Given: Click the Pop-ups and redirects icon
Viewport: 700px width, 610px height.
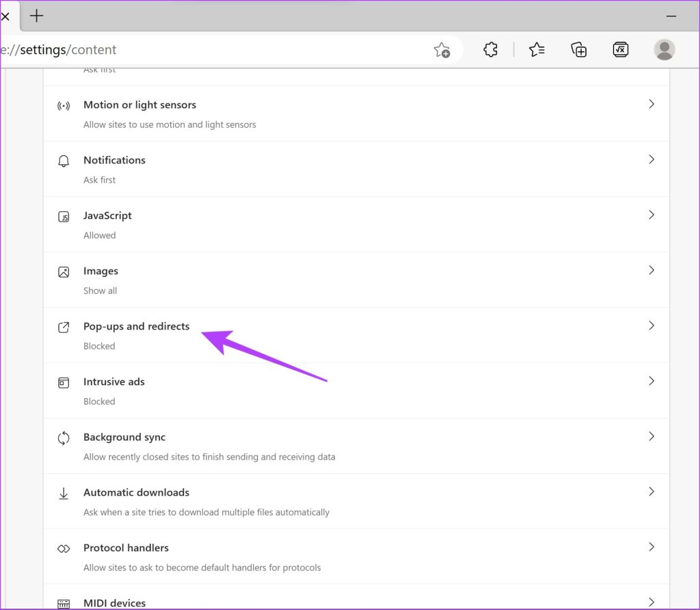Looking at the screenshot, I should 64,327.
